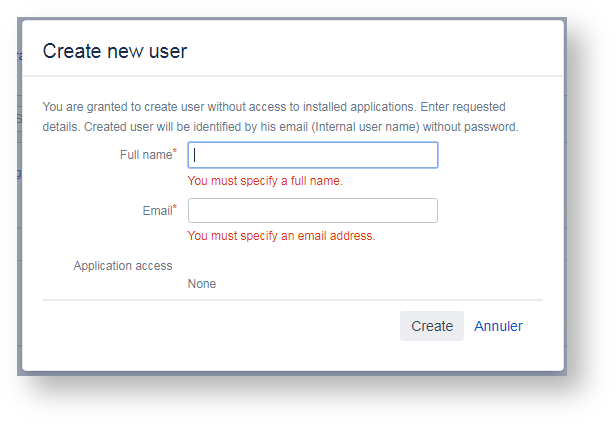Select the "You must specify an email address" error
The width and height of the screenshot is (615, 424).
tap(281, 236)
